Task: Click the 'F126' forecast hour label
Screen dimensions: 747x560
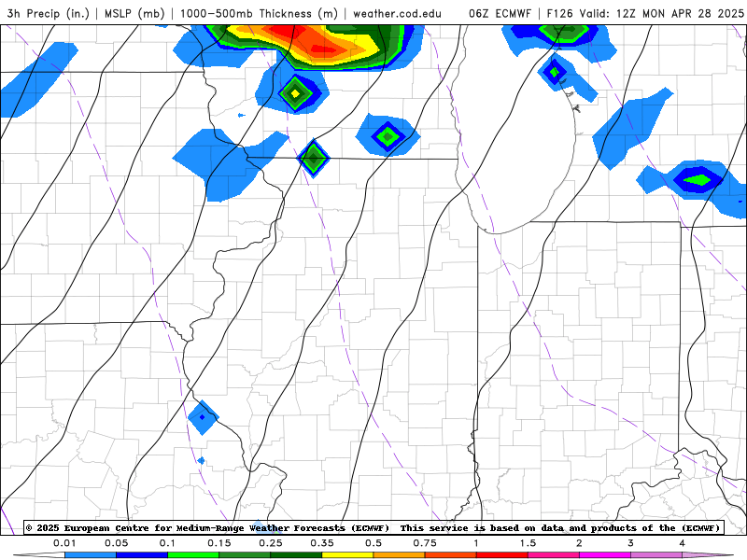Action: pyautogui.click(x=561, y=13)
